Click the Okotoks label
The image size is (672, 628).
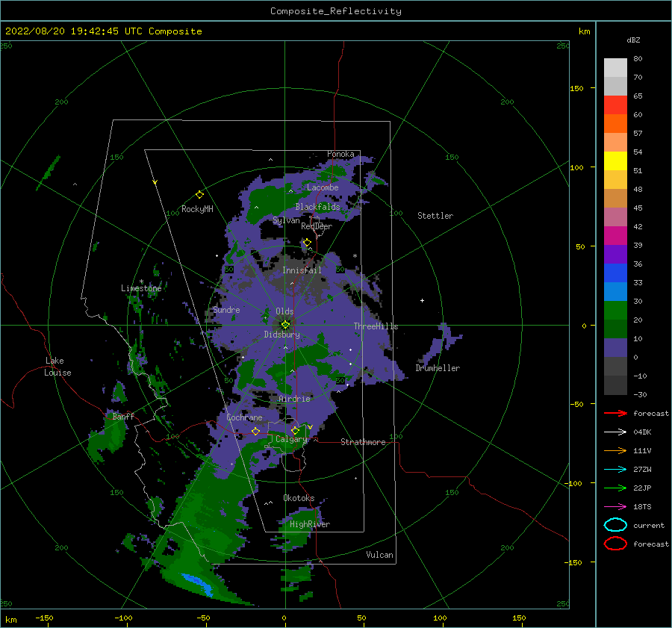(299, 498)
